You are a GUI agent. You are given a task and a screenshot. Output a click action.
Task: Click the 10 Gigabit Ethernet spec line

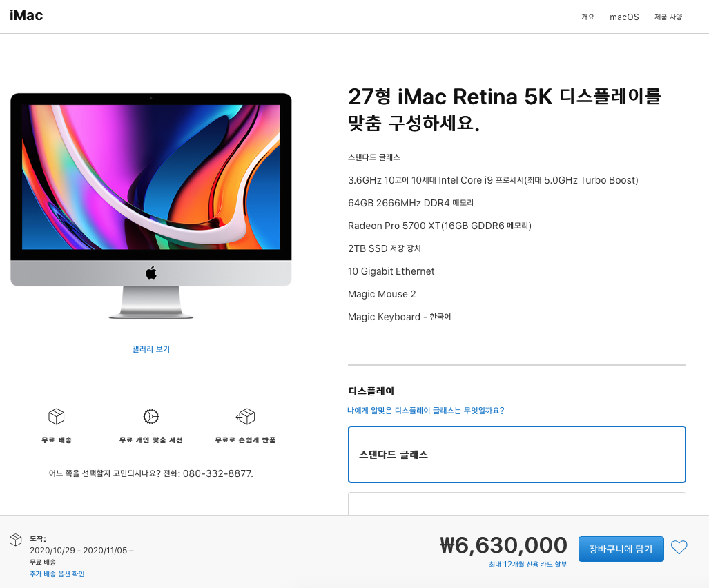coord(391,271)
